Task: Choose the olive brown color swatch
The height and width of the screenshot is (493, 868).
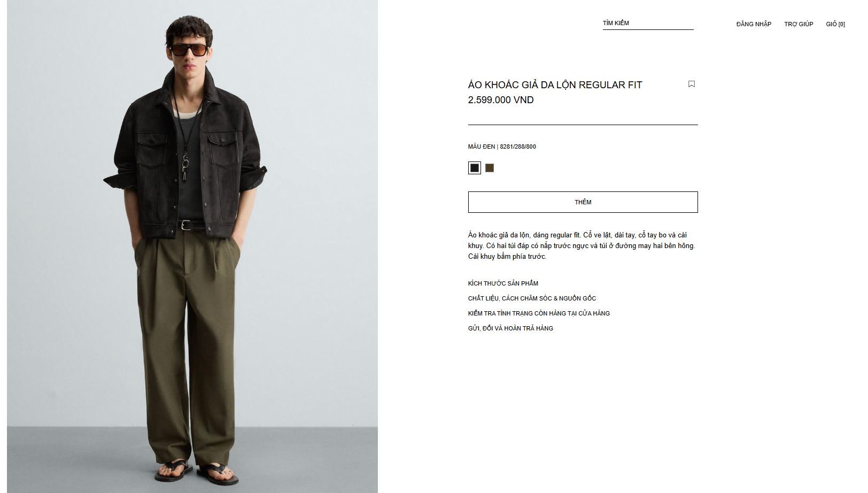Action: pos(490,168)
